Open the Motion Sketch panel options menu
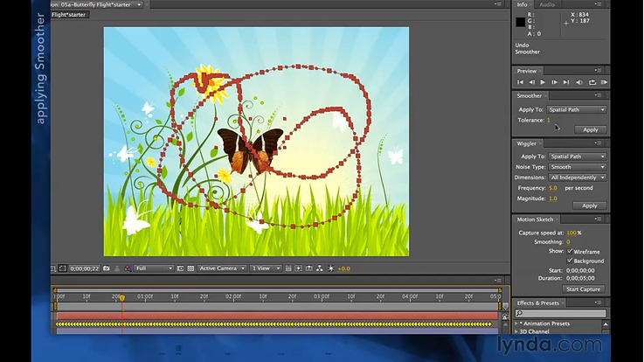 coord(598,219)
